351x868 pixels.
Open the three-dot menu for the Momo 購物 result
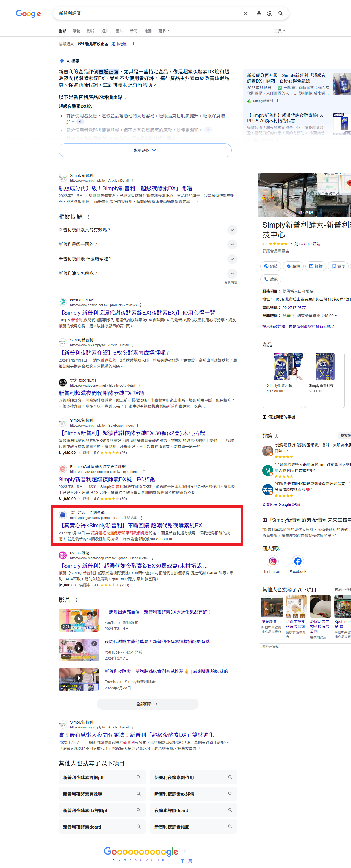152,558
